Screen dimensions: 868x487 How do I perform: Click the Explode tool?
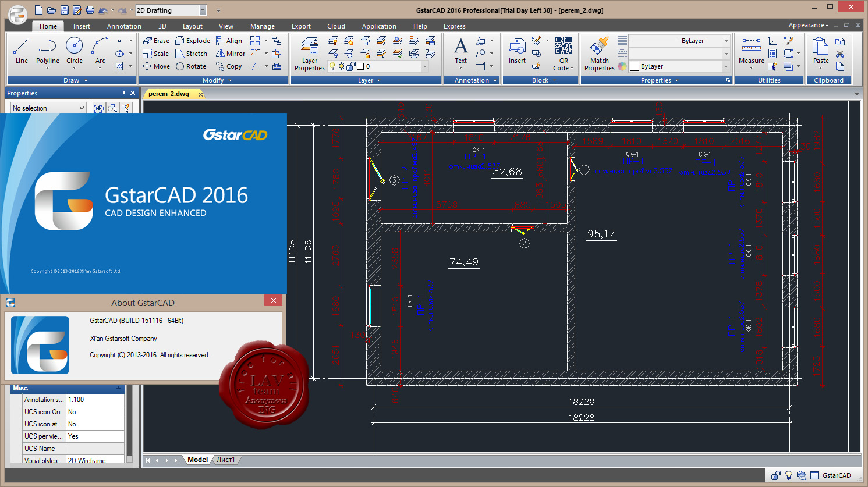193,41
